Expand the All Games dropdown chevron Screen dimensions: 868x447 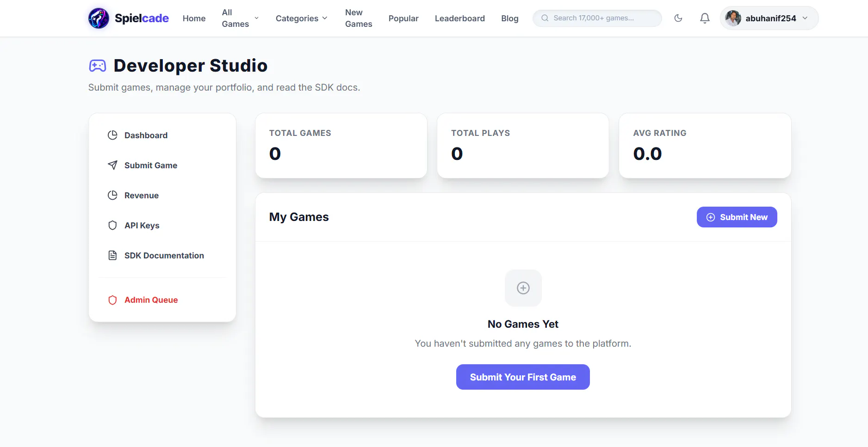pyautogui.click(x=257, y=18)
